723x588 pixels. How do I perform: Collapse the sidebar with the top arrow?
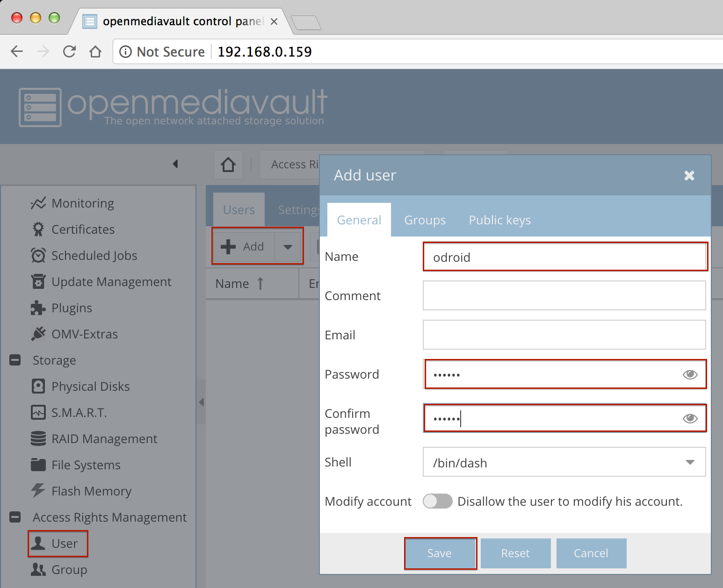[x=175, y=164]
